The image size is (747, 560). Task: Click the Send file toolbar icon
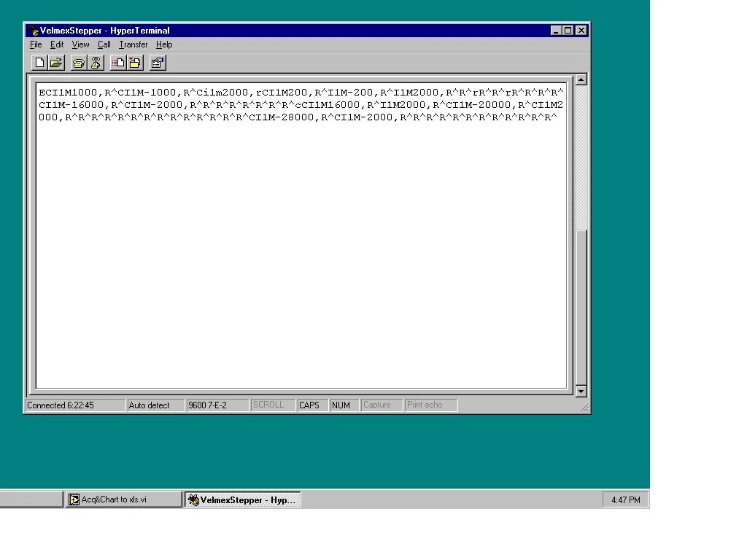[118, 63]
